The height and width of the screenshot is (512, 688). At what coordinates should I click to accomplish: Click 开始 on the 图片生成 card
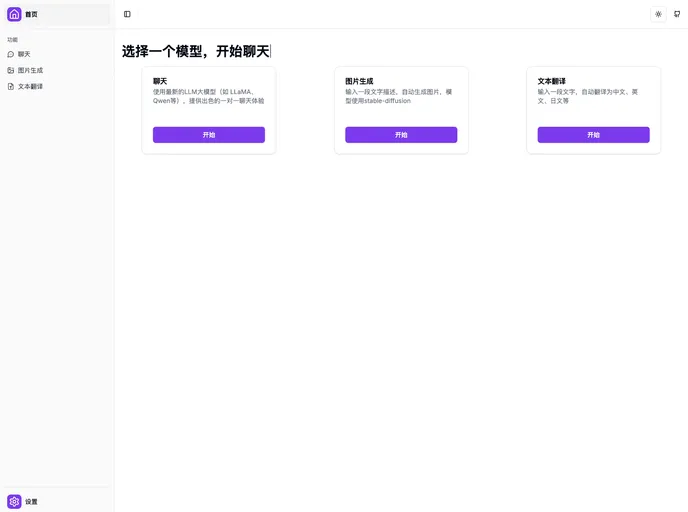[x=401, y=135]
